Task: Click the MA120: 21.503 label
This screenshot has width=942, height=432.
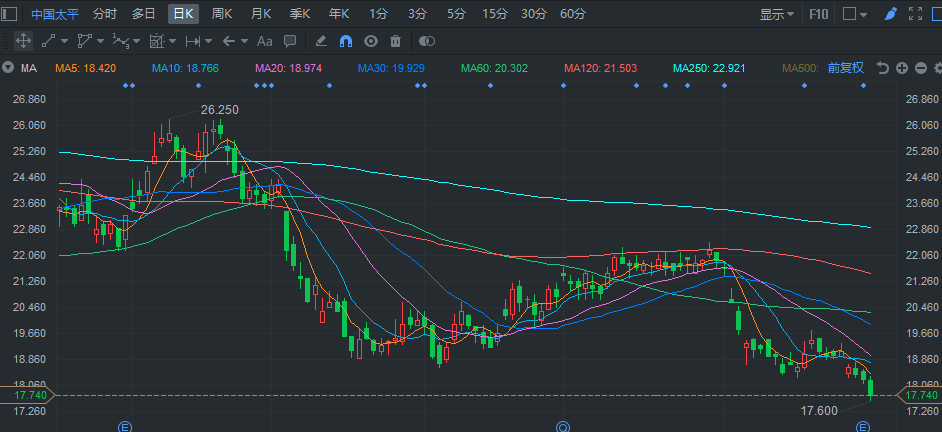Action: point(600,68)
